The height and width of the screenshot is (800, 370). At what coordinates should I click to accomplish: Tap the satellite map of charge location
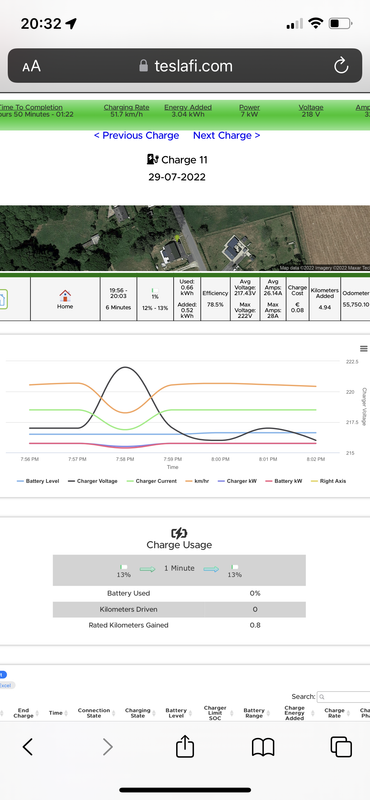(185, 238)
